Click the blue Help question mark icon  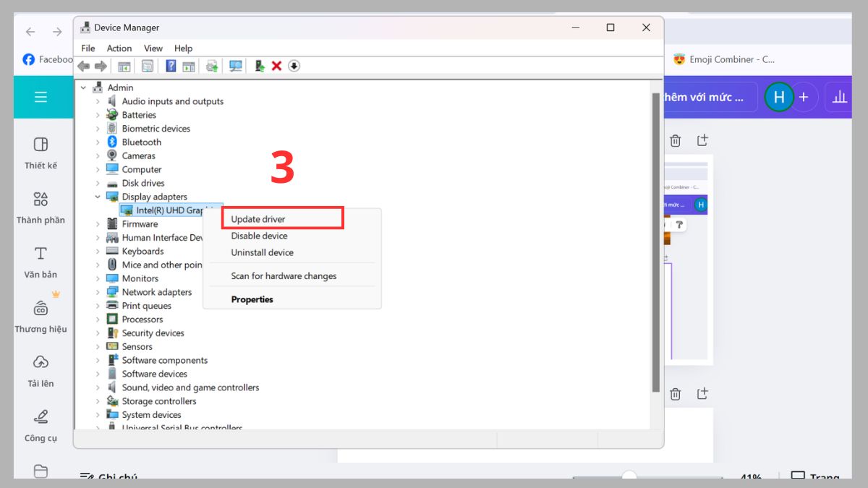[x=171, y=66]
